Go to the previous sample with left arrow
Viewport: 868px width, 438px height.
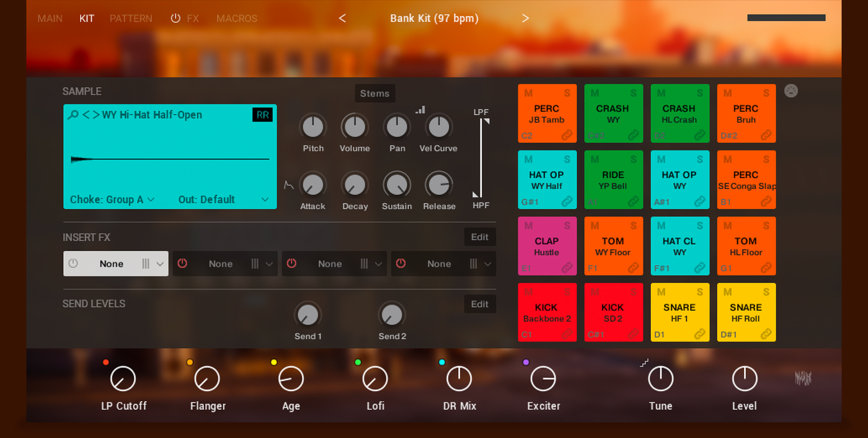coord(86,115)
